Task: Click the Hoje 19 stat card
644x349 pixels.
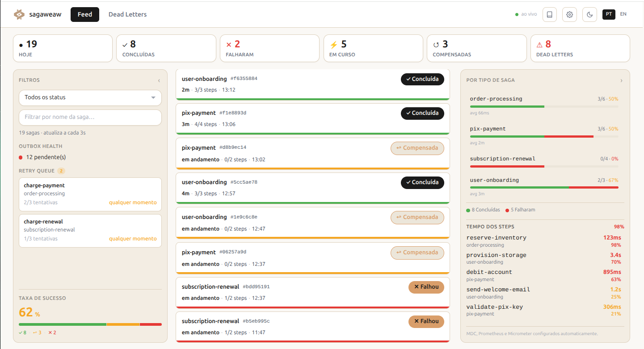Action: coord(63,48)
